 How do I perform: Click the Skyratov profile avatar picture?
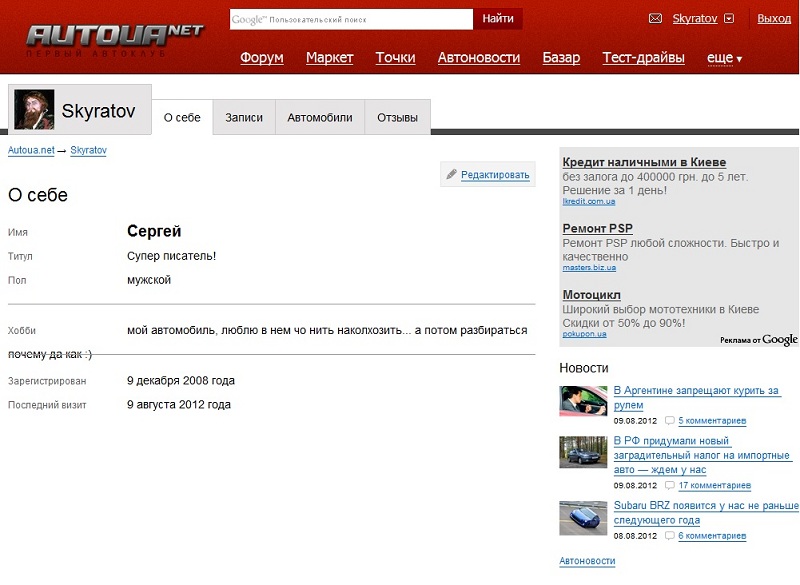[34, 111]
